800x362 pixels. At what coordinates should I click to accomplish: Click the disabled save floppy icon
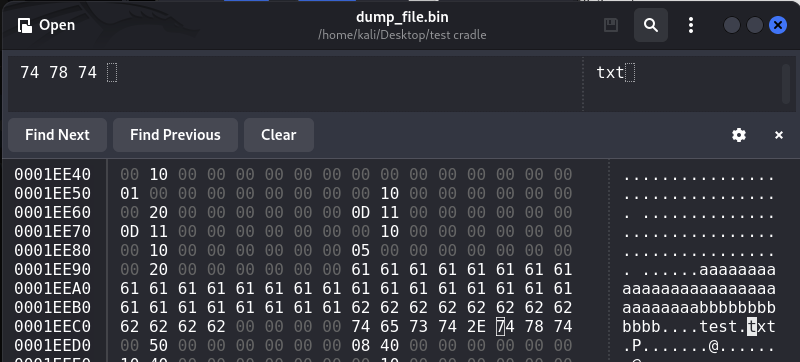611,25
